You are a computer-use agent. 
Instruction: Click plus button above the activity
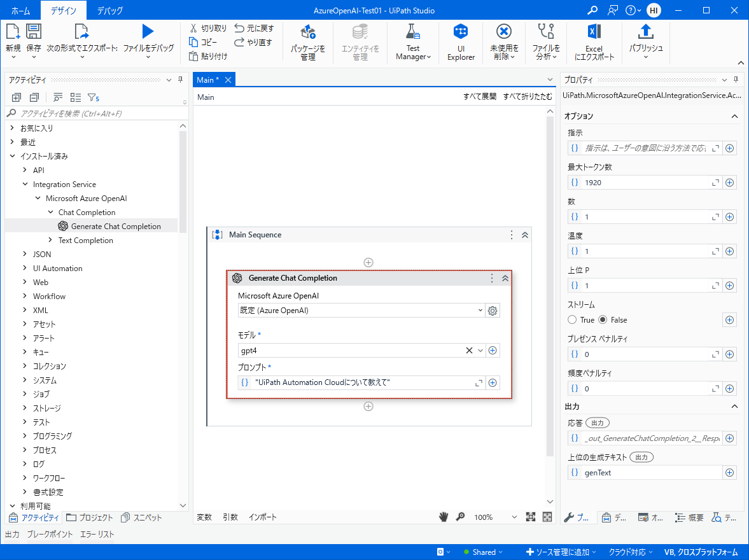click(368, 262)
